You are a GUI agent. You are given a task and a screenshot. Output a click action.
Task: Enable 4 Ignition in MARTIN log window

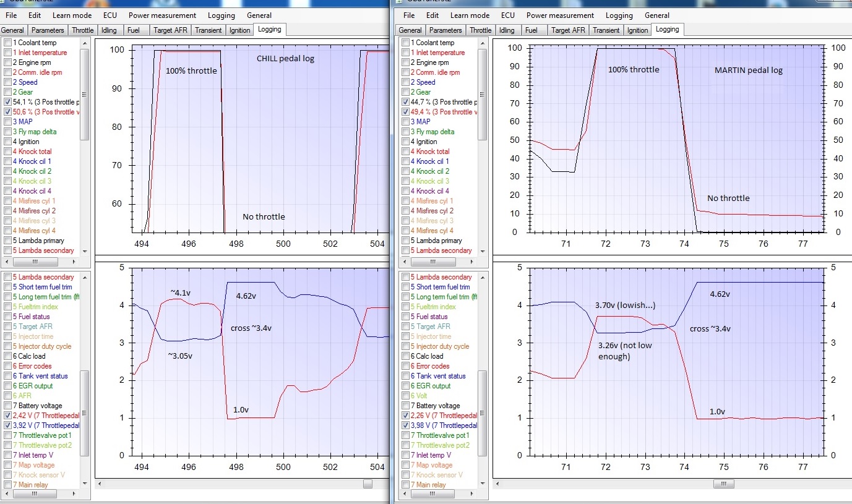click(x=406, y=142)
